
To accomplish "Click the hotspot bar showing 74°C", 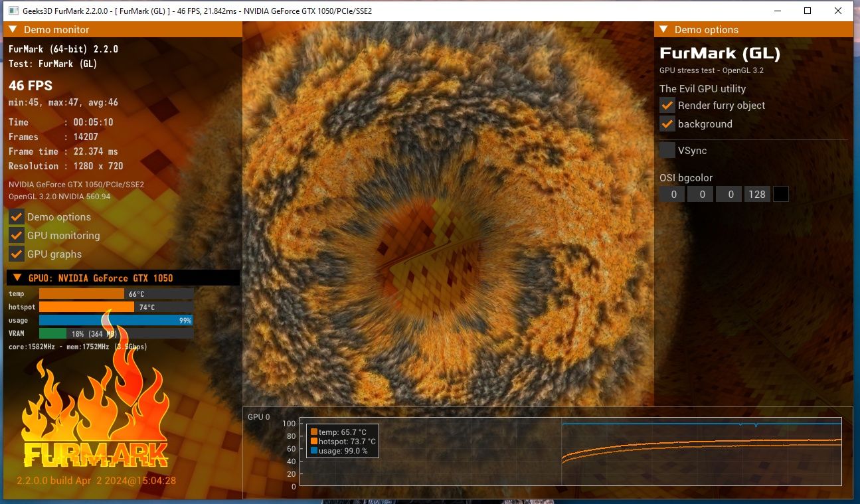I will click(x=116, y=307).
